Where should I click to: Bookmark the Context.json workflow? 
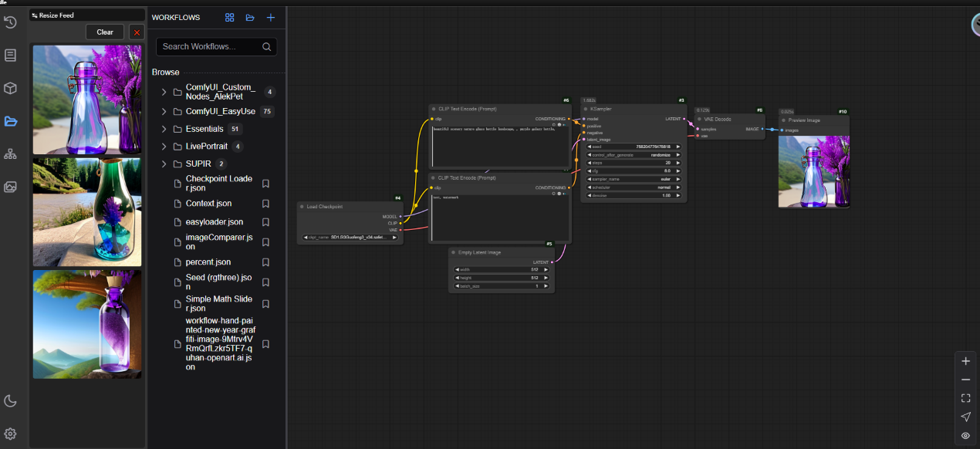coord(265,204)
